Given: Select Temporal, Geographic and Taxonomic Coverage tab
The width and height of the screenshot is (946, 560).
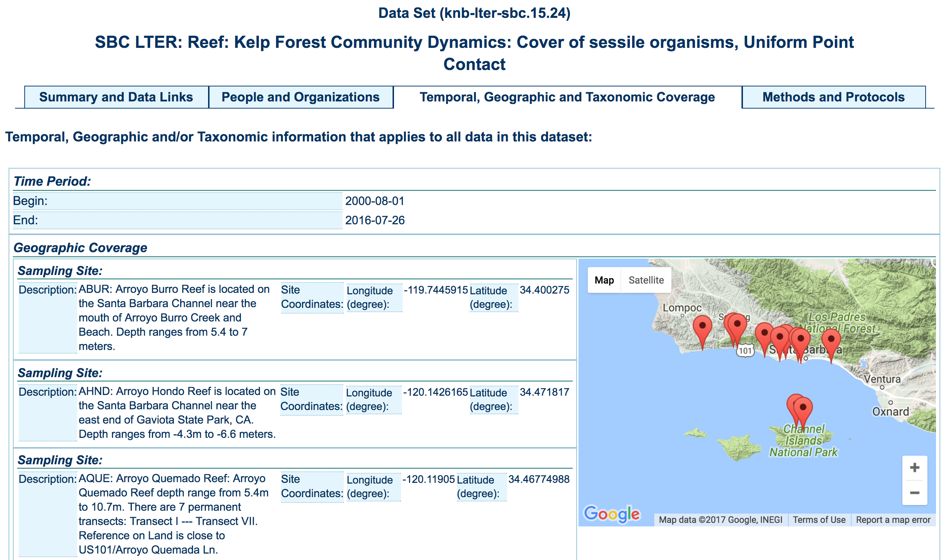Looking at the screenshot, I should pos(567,97).
